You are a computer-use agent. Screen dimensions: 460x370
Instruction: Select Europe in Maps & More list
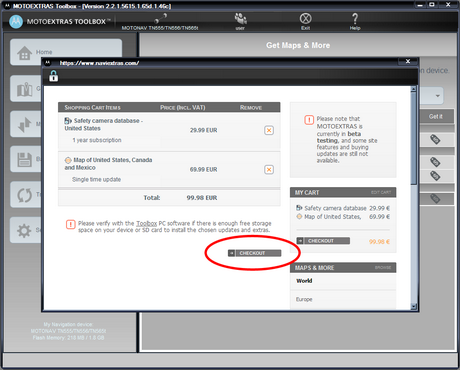(x=304, y=299)
